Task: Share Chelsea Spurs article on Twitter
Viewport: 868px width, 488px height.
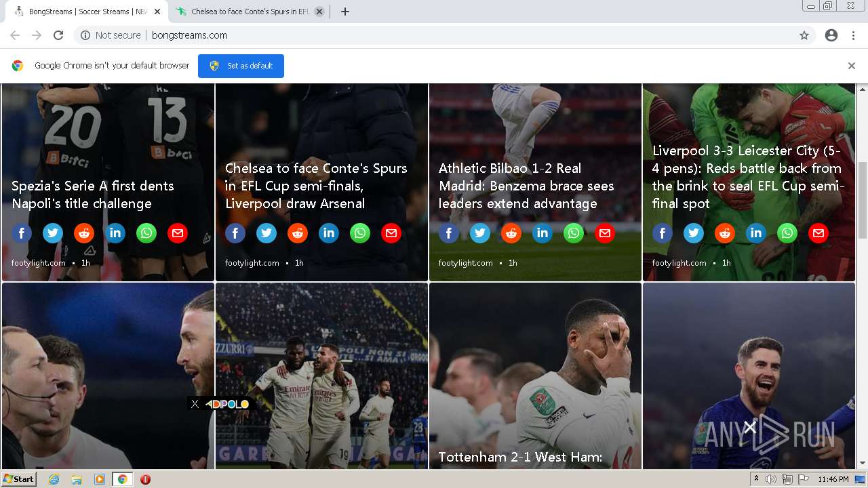Action: point(267,233)
